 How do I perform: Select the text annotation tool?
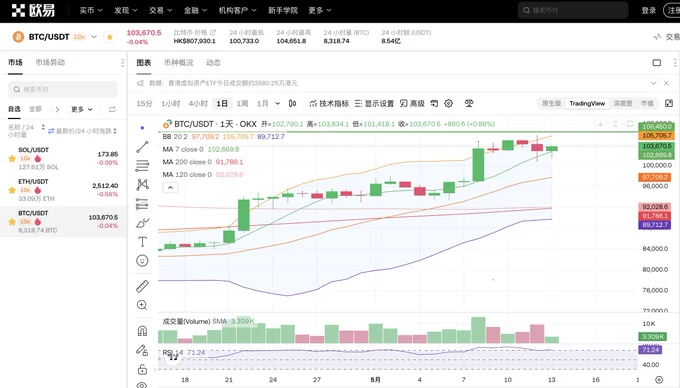pyautogui.click(x=142, y=241)
